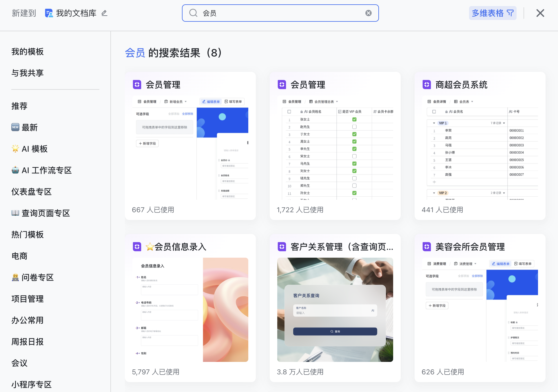The width and height of the screenshot is (558, 392).
Task: Click the purple icon beside 客户关系管理 title
Action: [282, 247]
